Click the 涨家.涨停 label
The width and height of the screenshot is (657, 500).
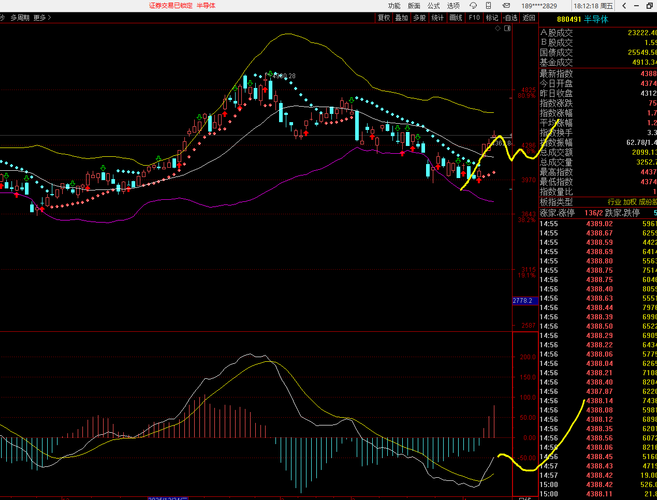point(559,213)
